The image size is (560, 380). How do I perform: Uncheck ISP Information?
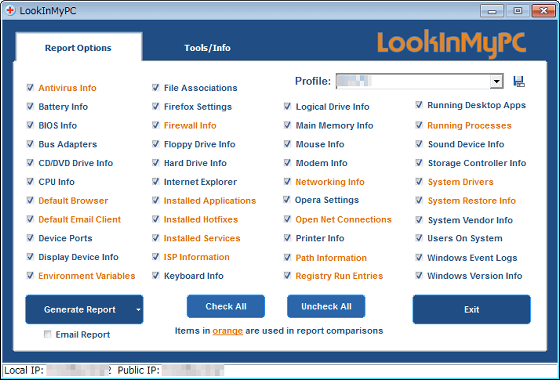(x=155, y=257)
